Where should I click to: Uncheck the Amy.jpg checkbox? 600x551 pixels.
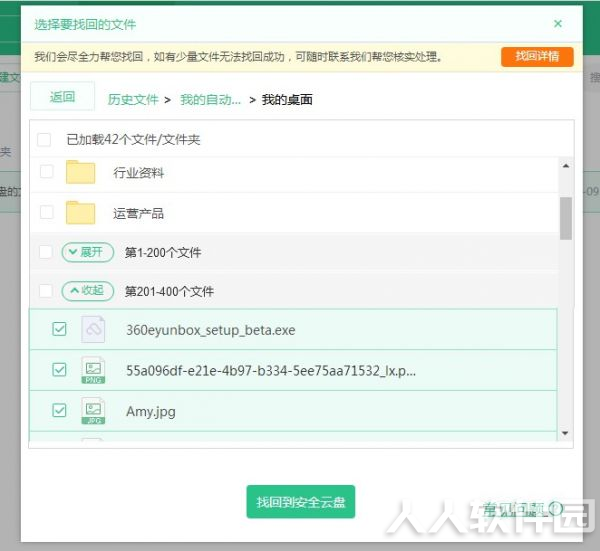point(59,410)
